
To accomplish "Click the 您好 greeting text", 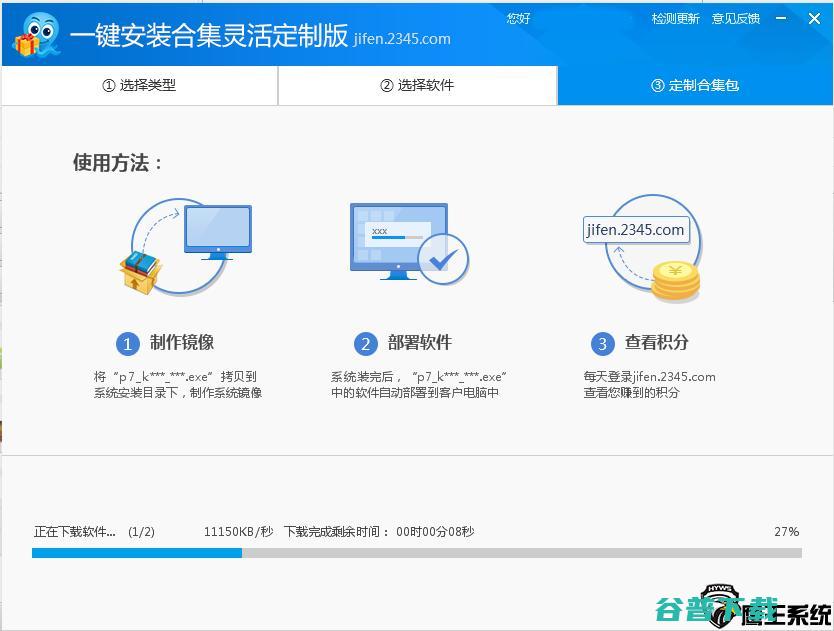I will pyautogui.click(x=517, y=18).
